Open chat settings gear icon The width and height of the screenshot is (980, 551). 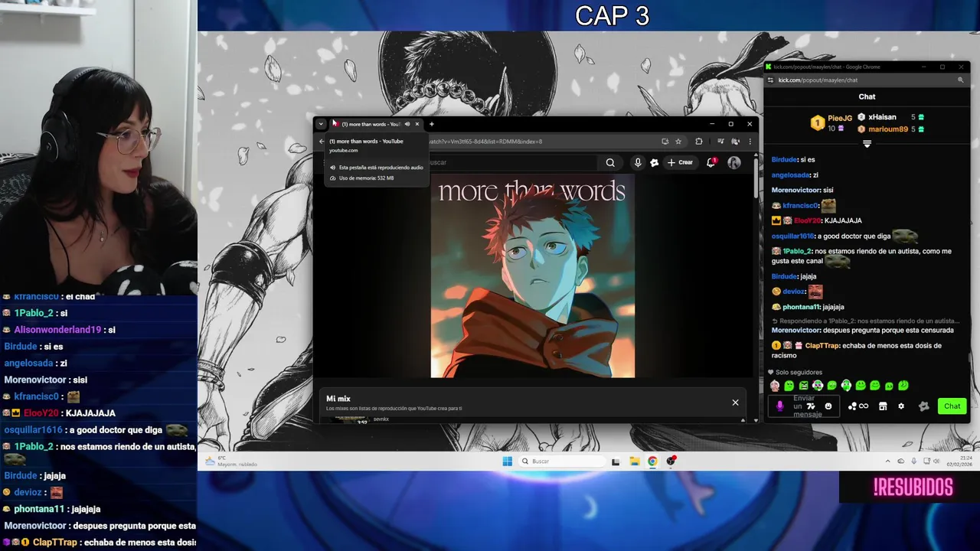(901, 406)
